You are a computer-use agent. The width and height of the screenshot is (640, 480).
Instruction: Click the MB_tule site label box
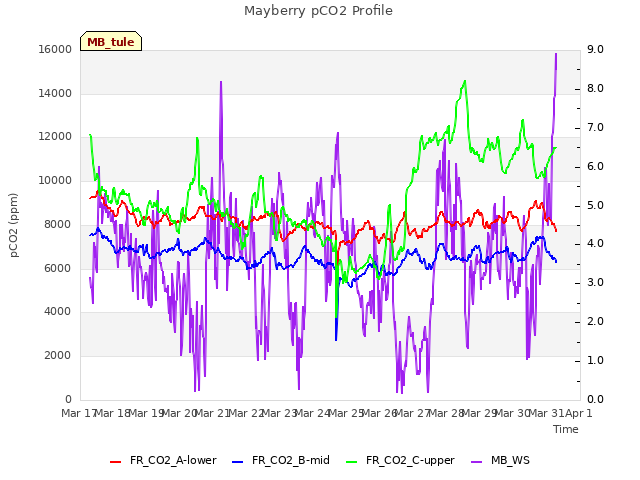[111, 41]
